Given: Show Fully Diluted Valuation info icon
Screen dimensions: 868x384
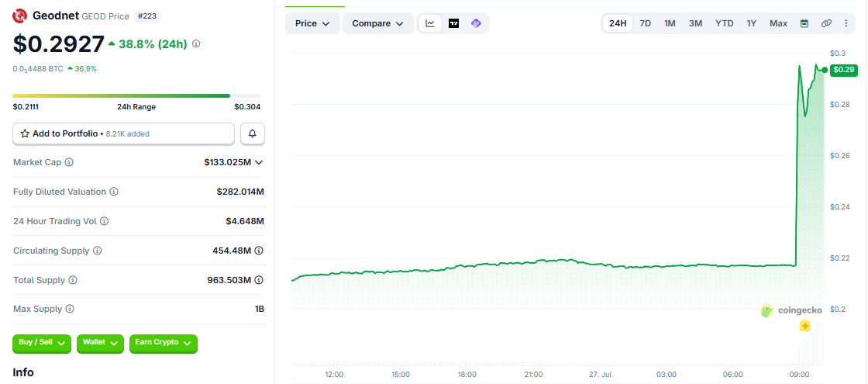Looking at the screenshot, I should (113, 192).
